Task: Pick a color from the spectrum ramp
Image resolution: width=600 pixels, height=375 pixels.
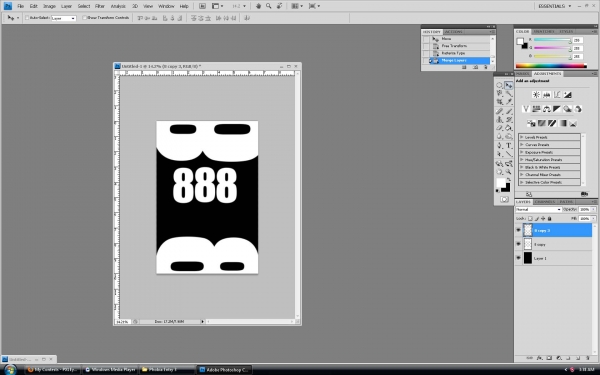Action: pos(551,66)
